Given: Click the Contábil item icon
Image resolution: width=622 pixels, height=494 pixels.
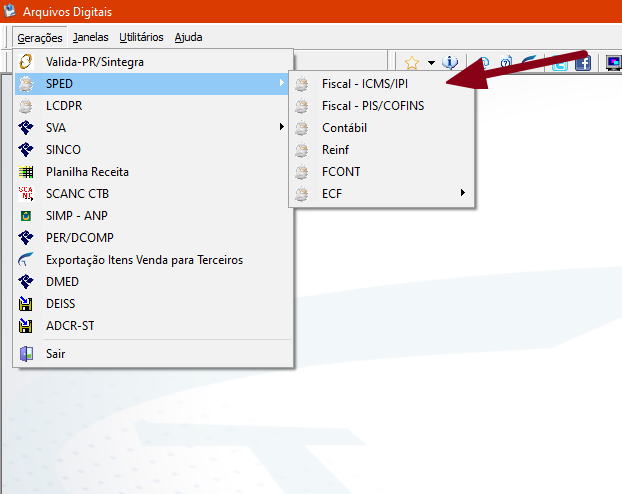Looking at the screenshot, I should [x=301, y=128].
